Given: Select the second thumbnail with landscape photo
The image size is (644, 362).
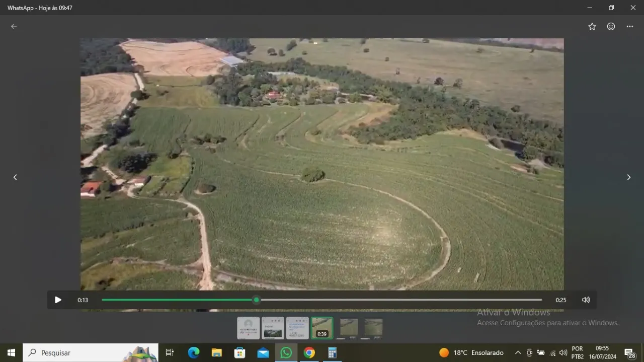Looking at the screenshot, I should (273, 328).
